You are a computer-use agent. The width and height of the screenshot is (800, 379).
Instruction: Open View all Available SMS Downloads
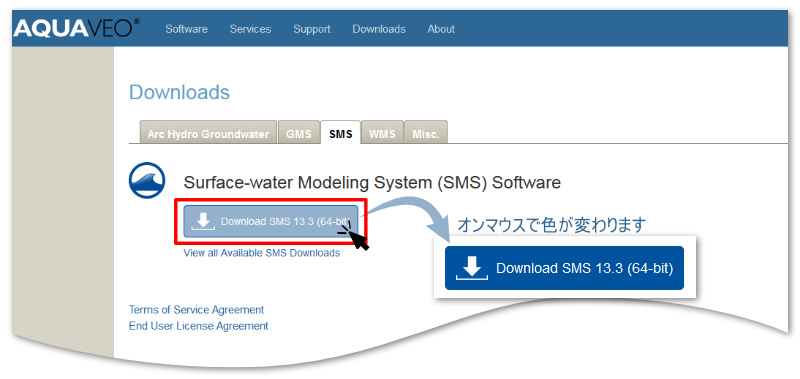(x=262, y=252)
